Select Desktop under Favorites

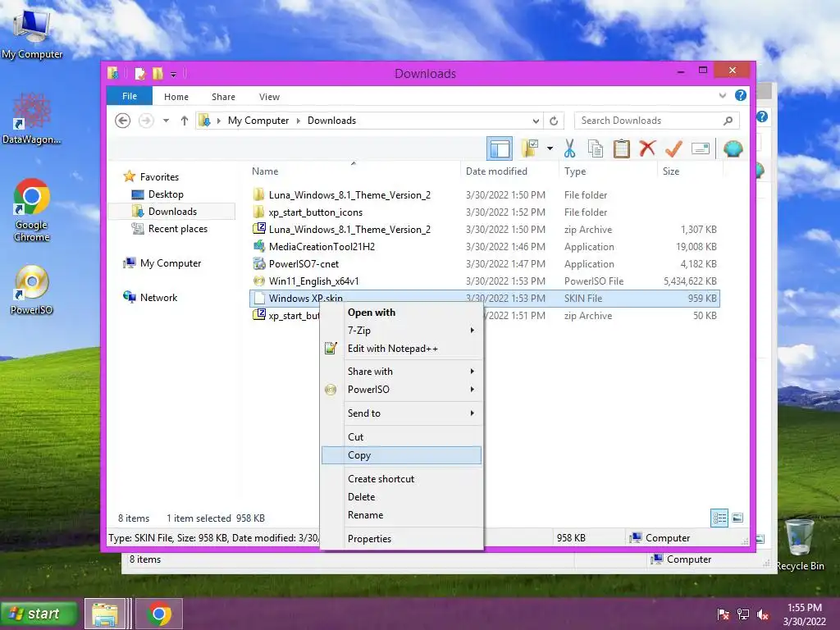[166, 194]
